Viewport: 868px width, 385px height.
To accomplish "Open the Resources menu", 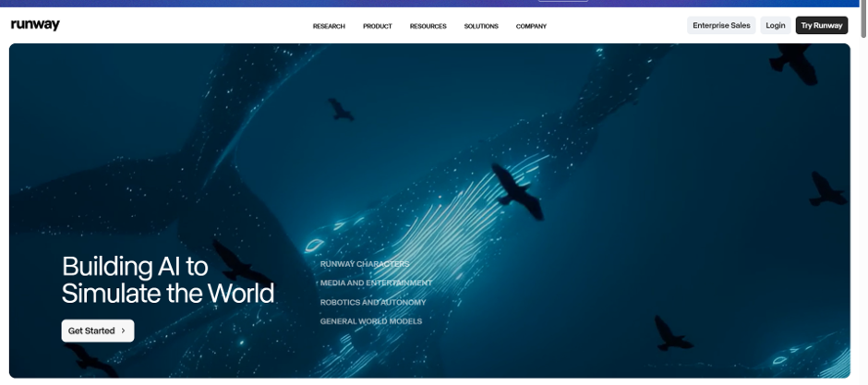I will click(x=428, y=27).
